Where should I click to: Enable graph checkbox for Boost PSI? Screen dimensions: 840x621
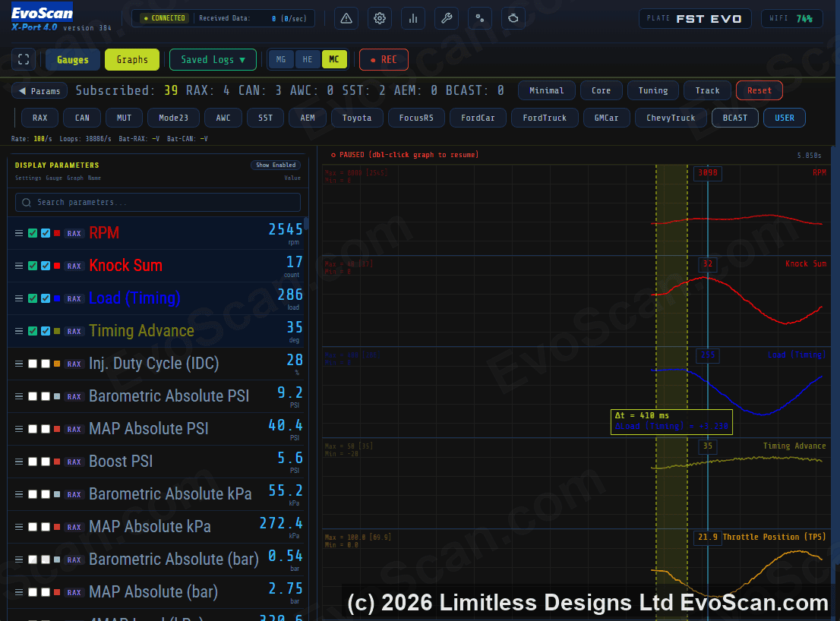pyautogui.click(x=46, y=462)
